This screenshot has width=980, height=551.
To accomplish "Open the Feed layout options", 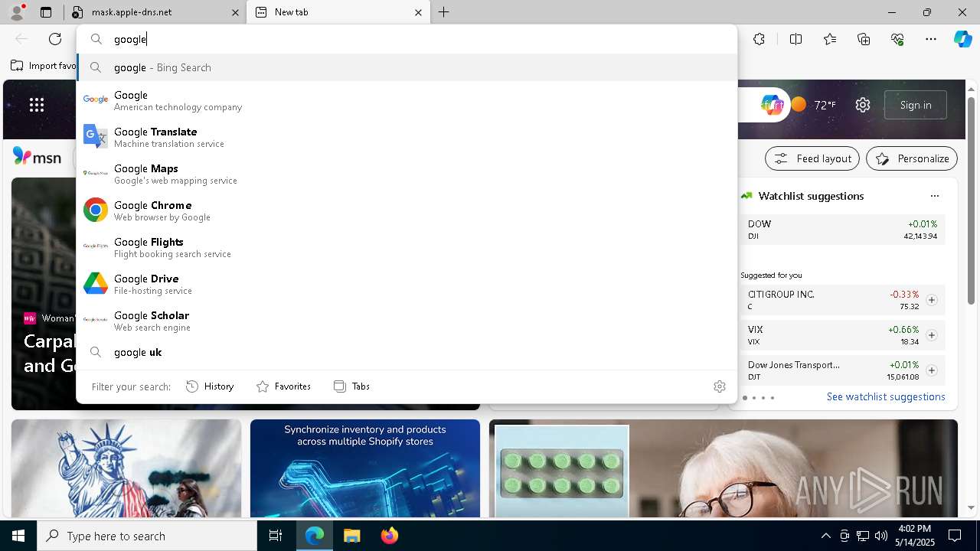I will tap(812, 158).
